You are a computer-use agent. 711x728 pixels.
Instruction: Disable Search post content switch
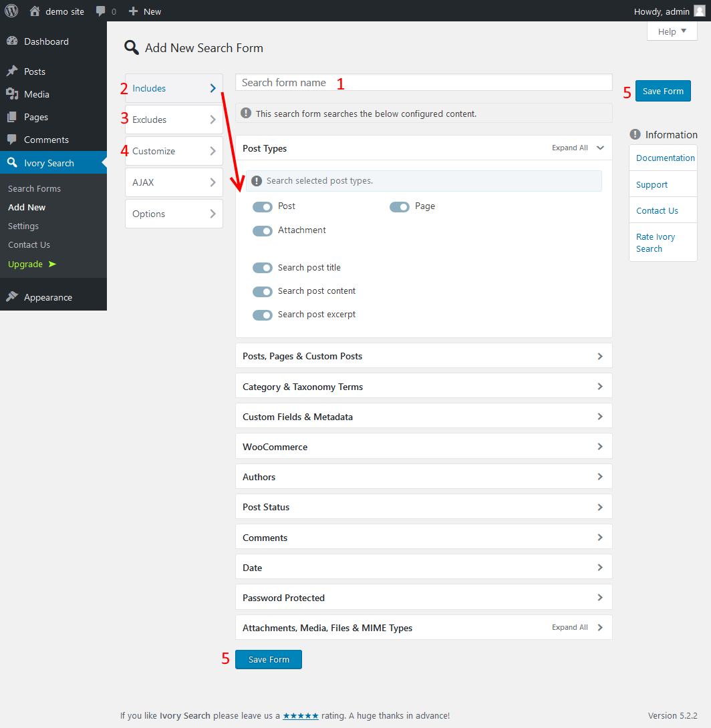click(263, 292)
